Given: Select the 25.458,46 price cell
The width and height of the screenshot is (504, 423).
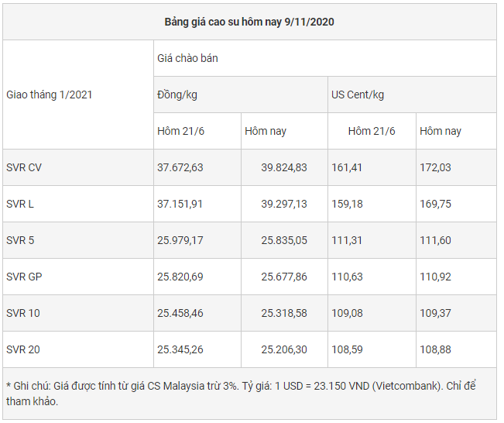Looking at the screenshot, I should coord(180,313).
